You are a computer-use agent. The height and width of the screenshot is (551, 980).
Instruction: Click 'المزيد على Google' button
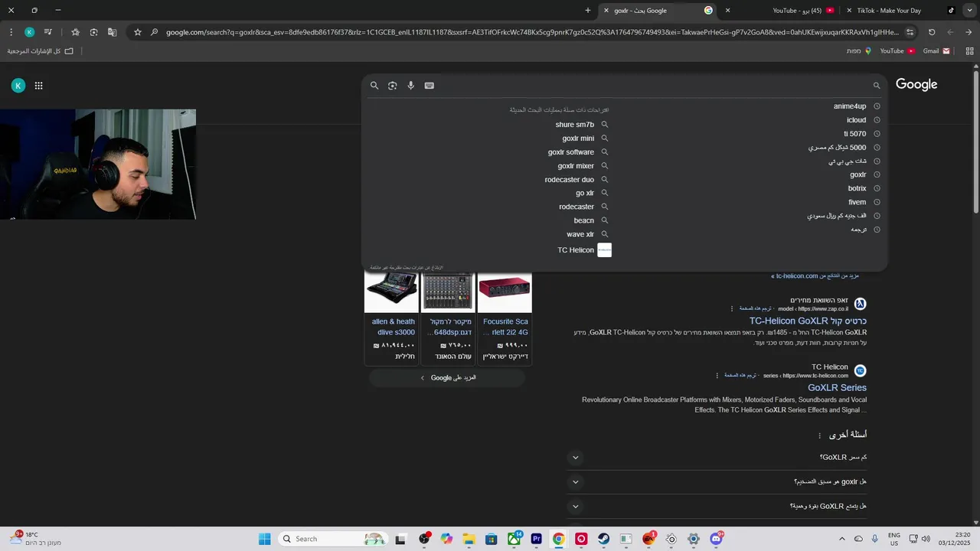pyautogui.click(x=448, y=377)
